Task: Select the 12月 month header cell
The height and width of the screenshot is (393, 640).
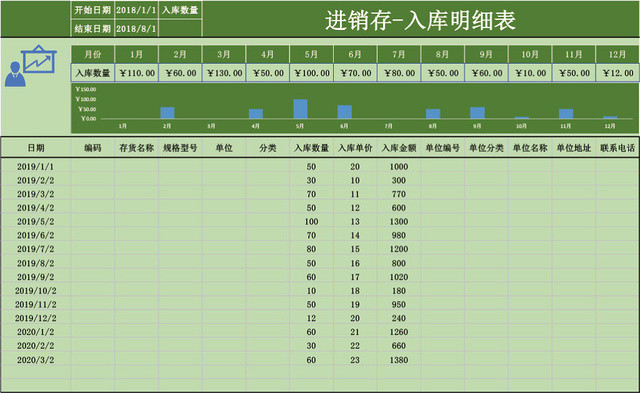Action: pos(617,54)
